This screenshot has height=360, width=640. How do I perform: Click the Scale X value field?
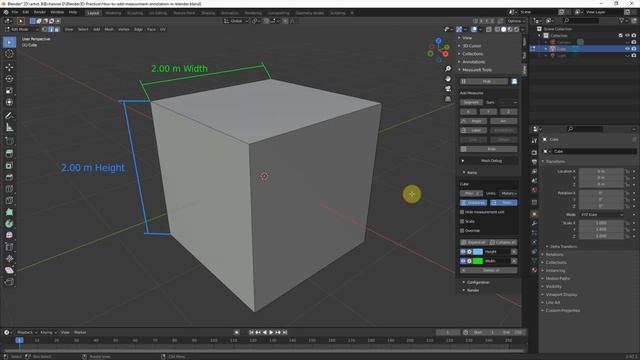point(601,223)
